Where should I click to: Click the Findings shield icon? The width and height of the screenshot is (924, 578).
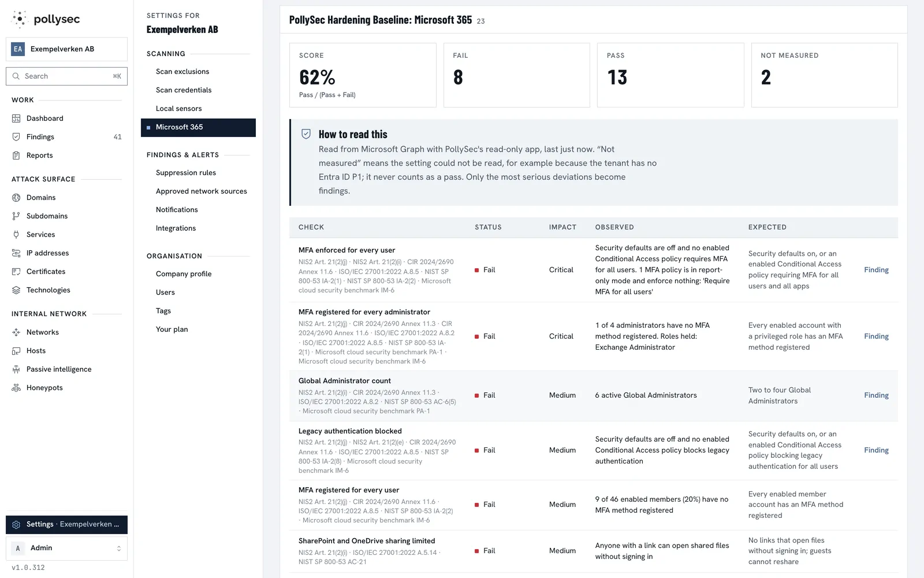coord(16,137)
